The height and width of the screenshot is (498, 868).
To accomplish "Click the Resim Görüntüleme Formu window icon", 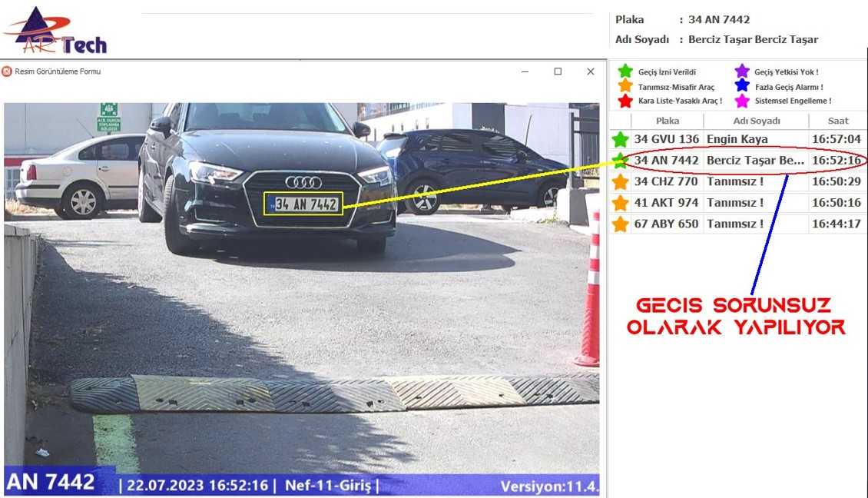I will pos(7,71).
